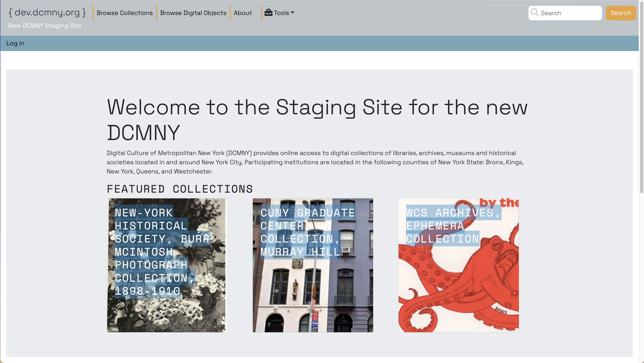Click the CUNY GRADUATE CENTER COLLECTION title text

click(307, 232)
